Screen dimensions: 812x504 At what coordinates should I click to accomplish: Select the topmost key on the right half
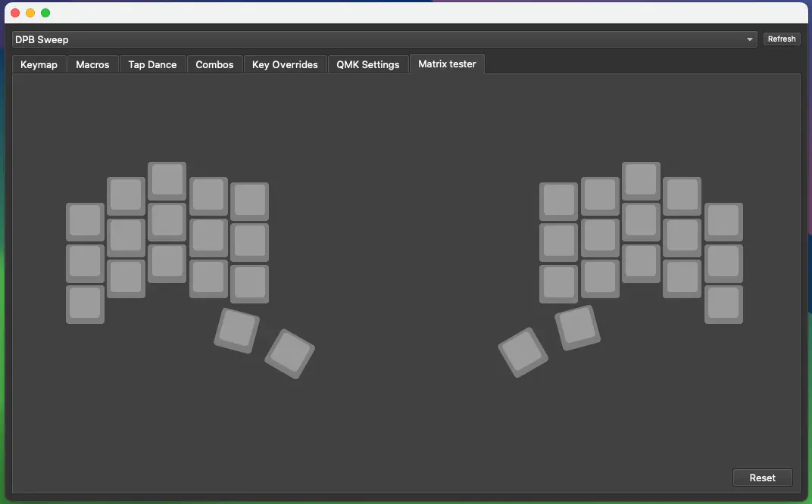[641, 181]
